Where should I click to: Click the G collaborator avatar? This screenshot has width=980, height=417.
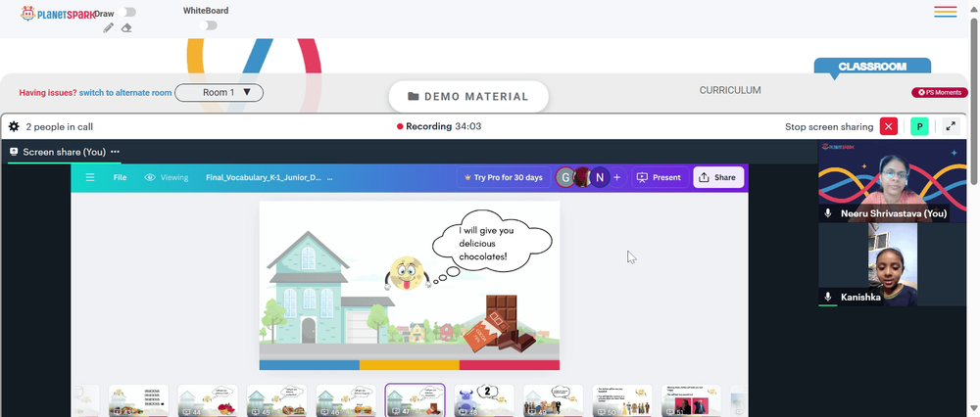565,177
